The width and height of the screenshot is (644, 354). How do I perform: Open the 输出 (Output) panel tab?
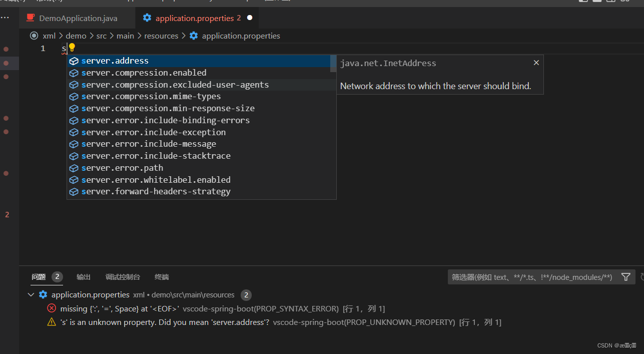[84, 277]
